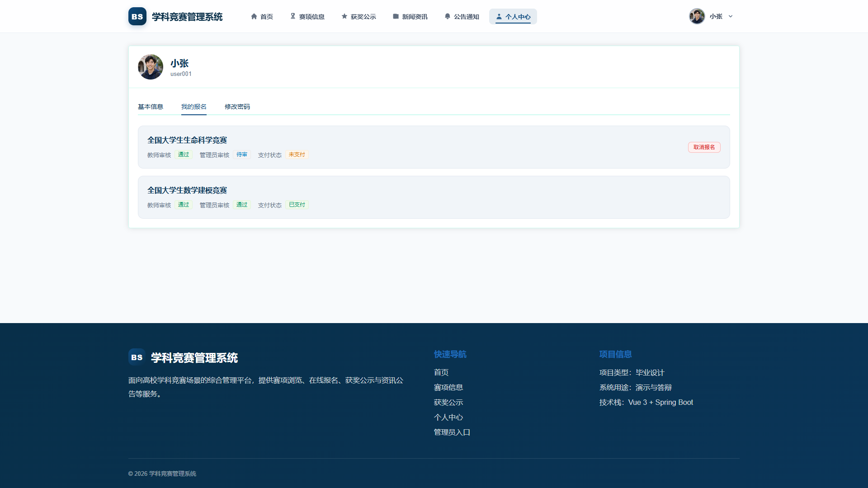Follow footer 个人中心 quick link

(448, 417)
